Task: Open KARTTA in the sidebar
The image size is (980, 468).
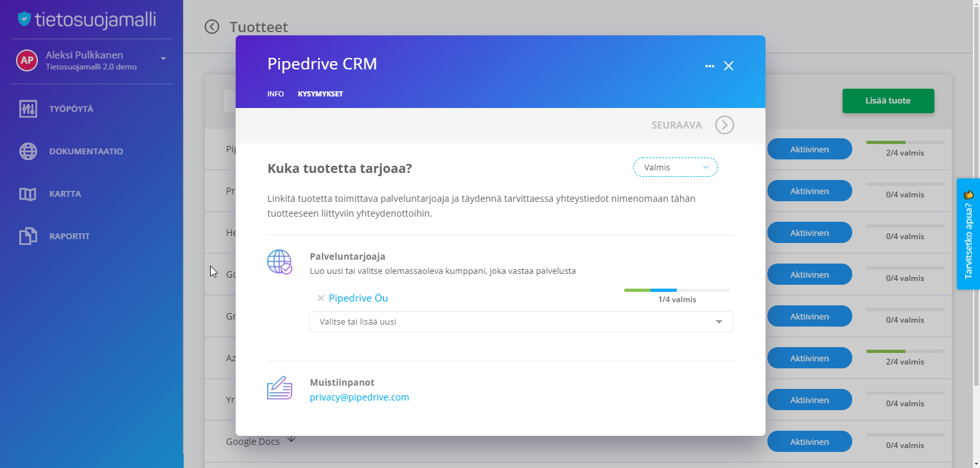Action: coord(65,194)
